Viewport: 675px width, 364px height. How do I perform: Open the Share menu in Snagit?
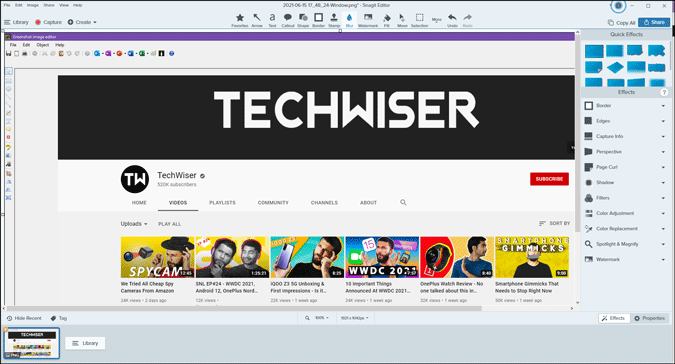pos(49,5)
